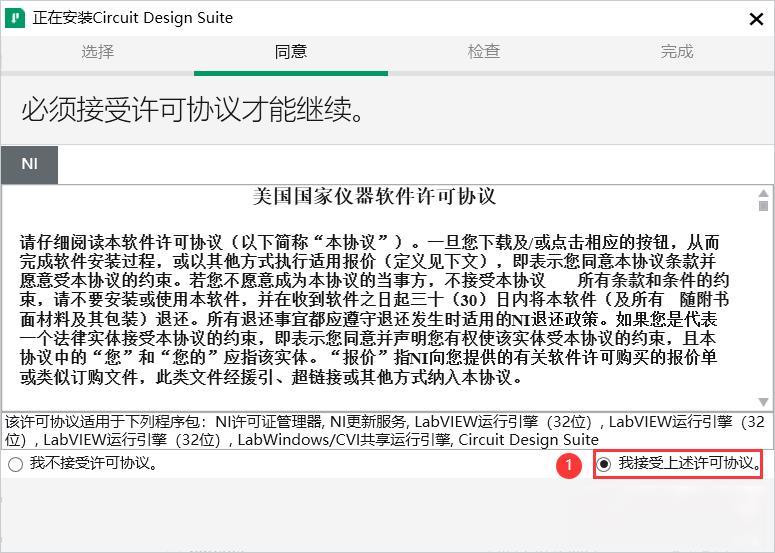
Task: Click the scroll up arrow of license text
Action: [x=764, y=193]
